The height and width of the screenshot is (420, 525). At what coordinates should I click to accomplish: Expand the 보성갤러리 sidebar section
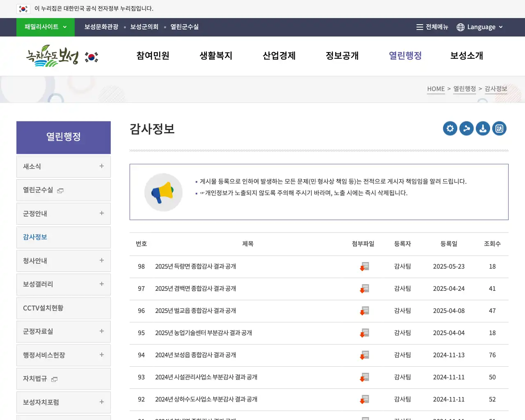(x=102, y=284)
